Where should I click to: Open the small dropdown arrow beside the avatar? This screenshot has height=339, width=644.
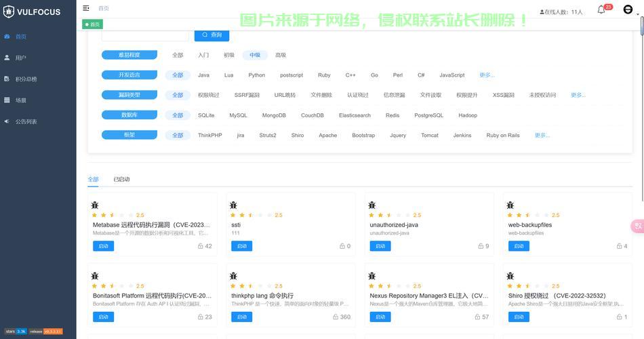[637, 14]
